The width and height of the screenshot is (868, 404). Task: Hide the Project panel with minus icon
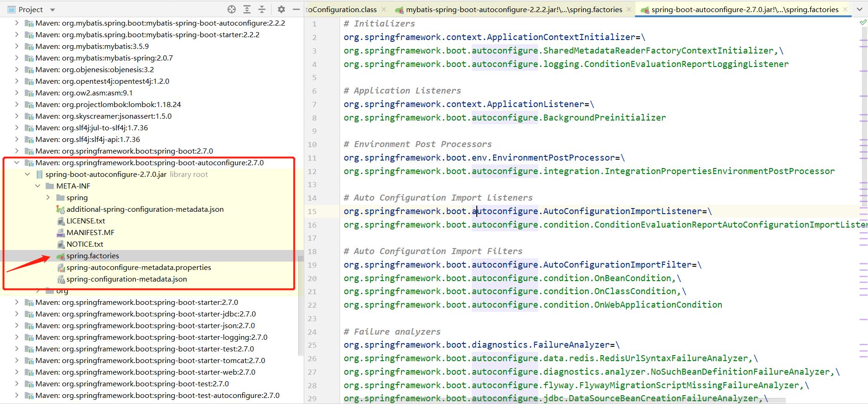(296, 9)
